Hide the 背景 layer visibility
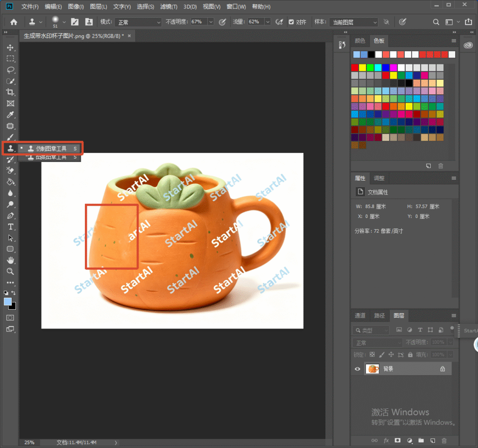 (357, 369)
